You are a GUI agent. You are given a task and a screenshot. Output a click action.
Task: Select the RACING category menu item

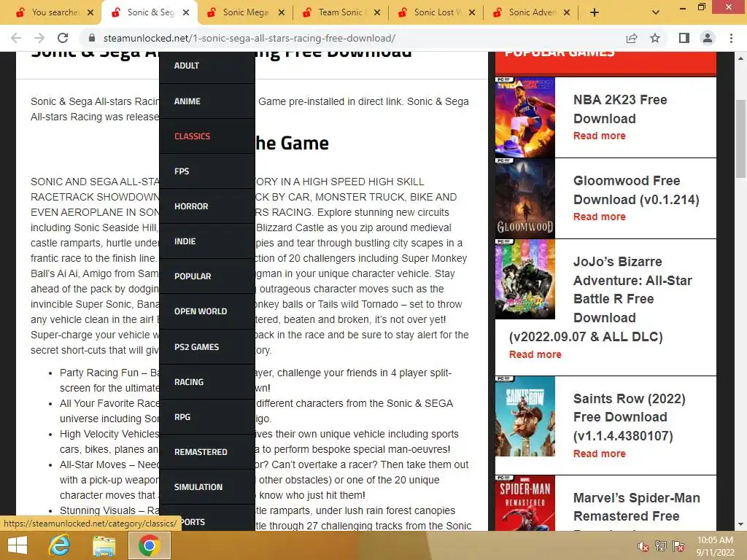click(207, 382)
